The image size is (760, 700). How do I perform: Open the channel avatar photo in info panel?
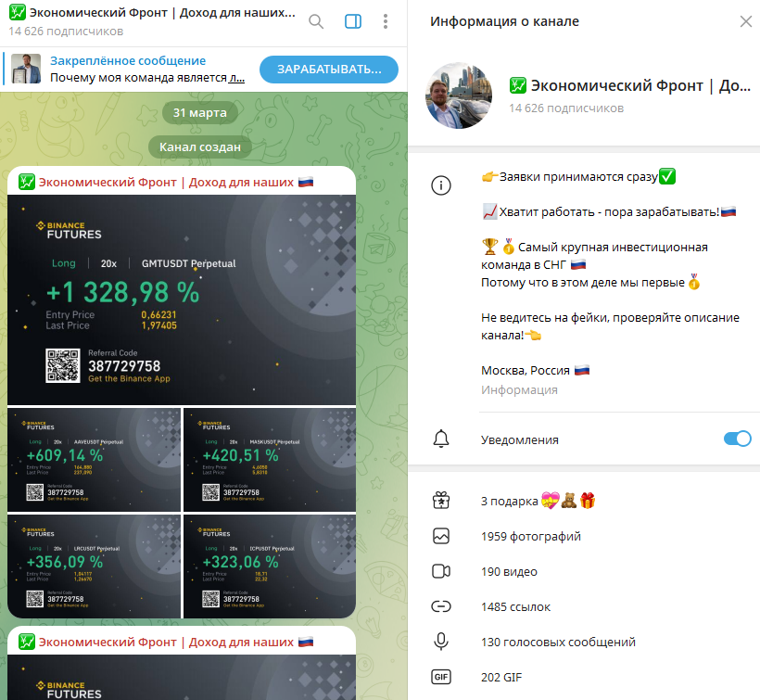coord(458,96)
